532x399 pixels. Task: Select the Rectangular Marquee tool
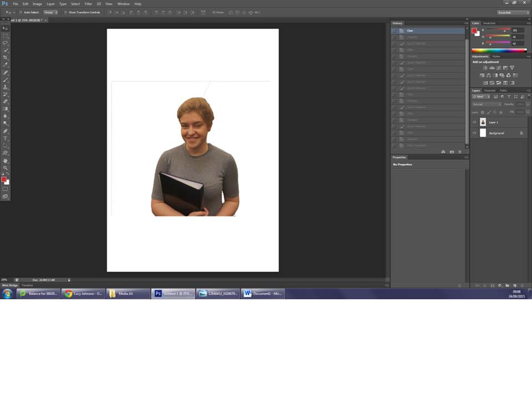[5, 35]
